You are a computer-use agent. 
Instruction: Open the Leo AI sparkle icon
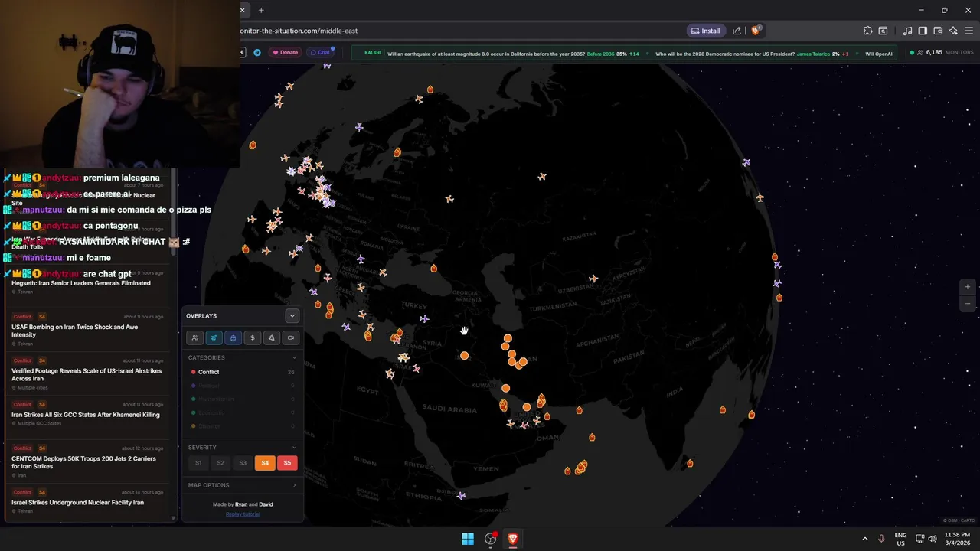point(953,31)
